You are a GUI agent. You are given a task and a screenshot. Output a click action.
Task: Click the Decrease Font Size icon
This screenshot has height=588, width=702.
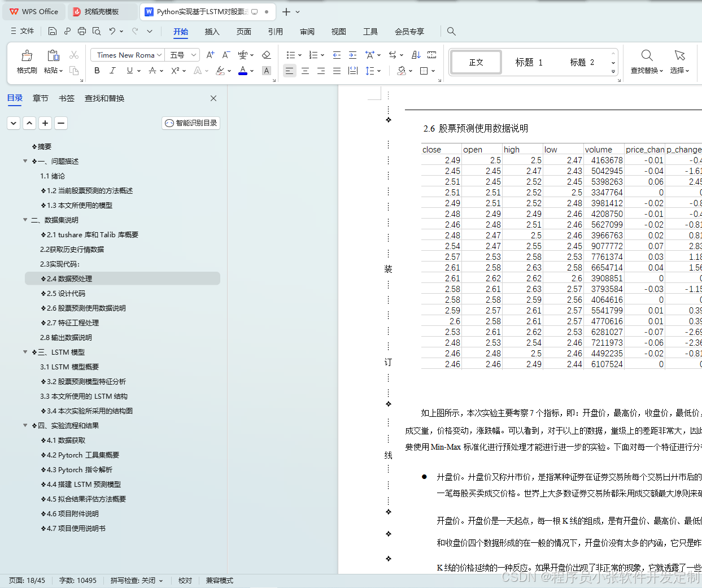tap(226, 55)
